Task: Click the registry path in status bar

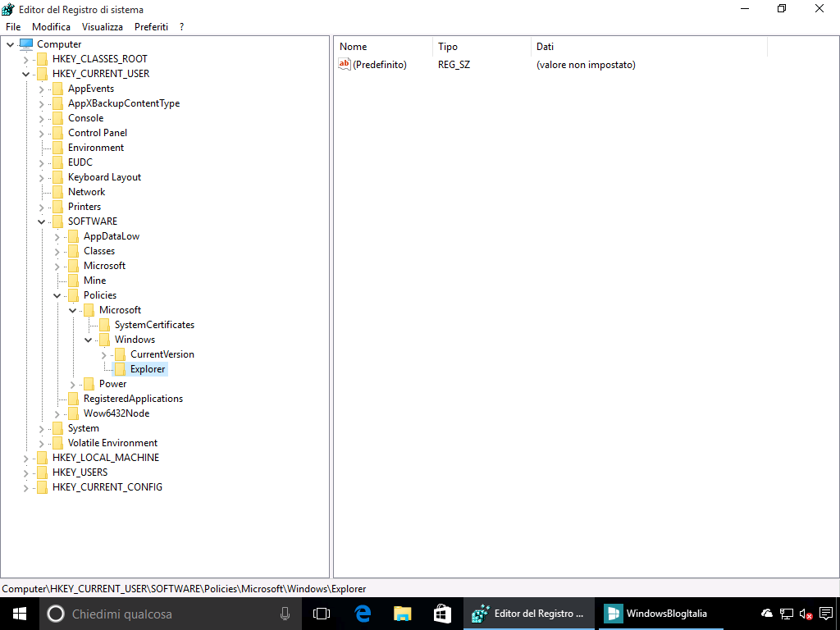Action: click(x=184, y=589)
